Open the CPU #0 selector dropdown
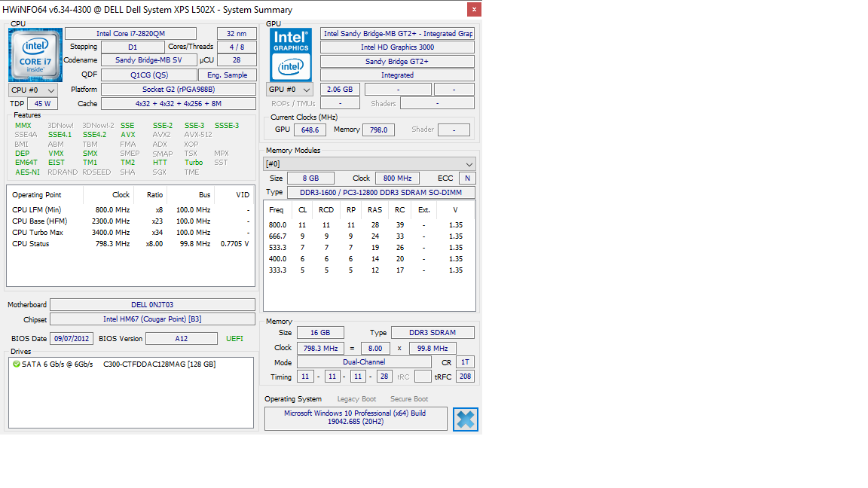This screenshot has width=868, height=488. coord(32,90)
